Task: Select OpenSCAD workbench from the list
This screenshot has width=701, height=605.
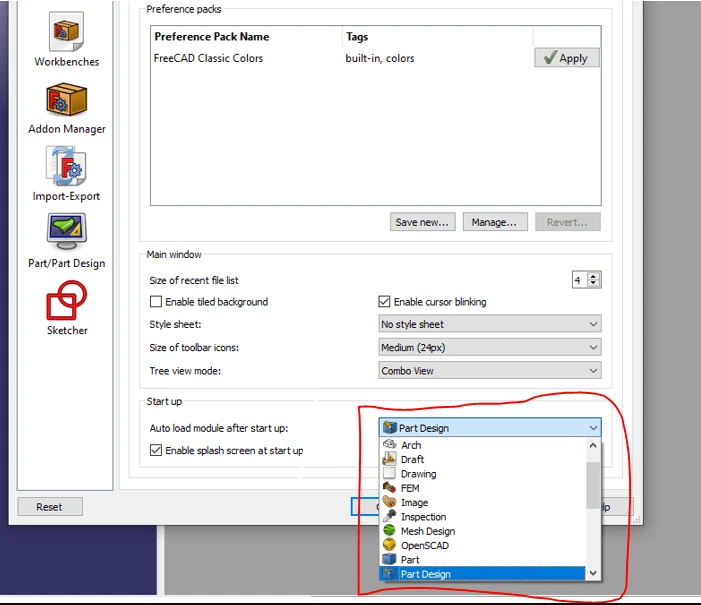Action: 483,545
